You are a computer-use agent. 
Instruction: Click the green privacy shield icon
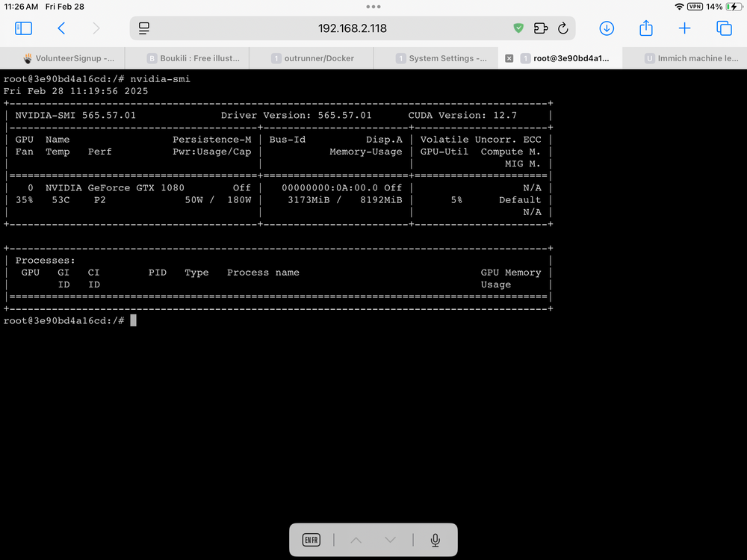[518, 28]
